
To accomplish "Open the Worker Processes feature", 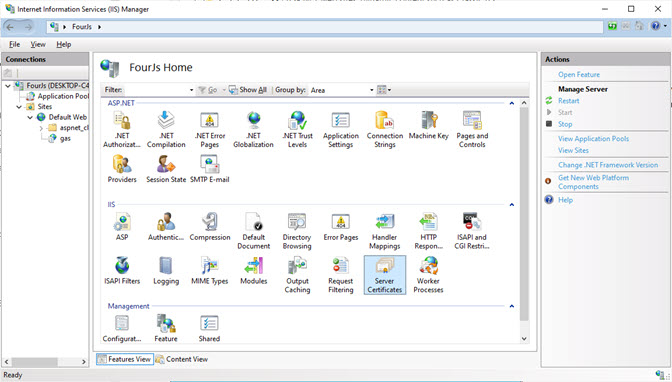I will click(x=429, y=274).
